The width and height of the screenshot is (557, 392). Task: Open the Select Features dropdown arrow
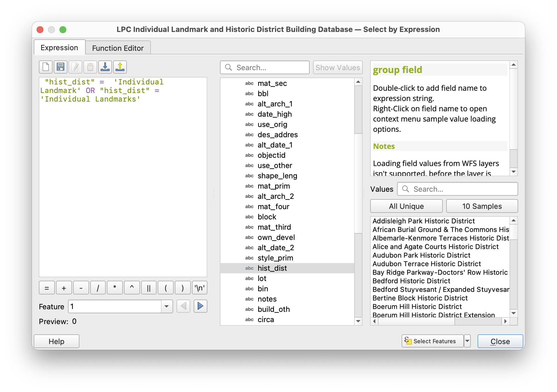(467, 341)
